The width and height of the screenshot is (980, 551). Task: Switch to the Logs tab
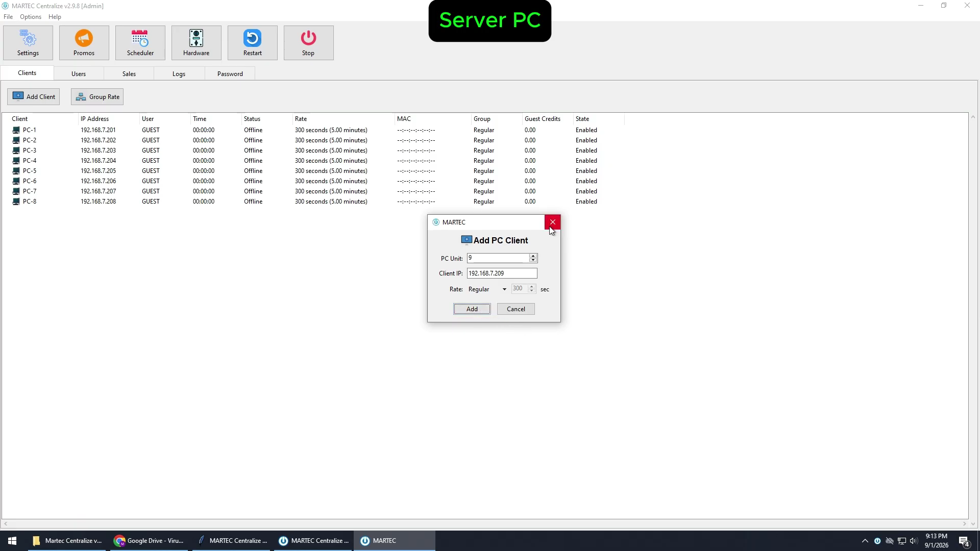tap(179, 74)
